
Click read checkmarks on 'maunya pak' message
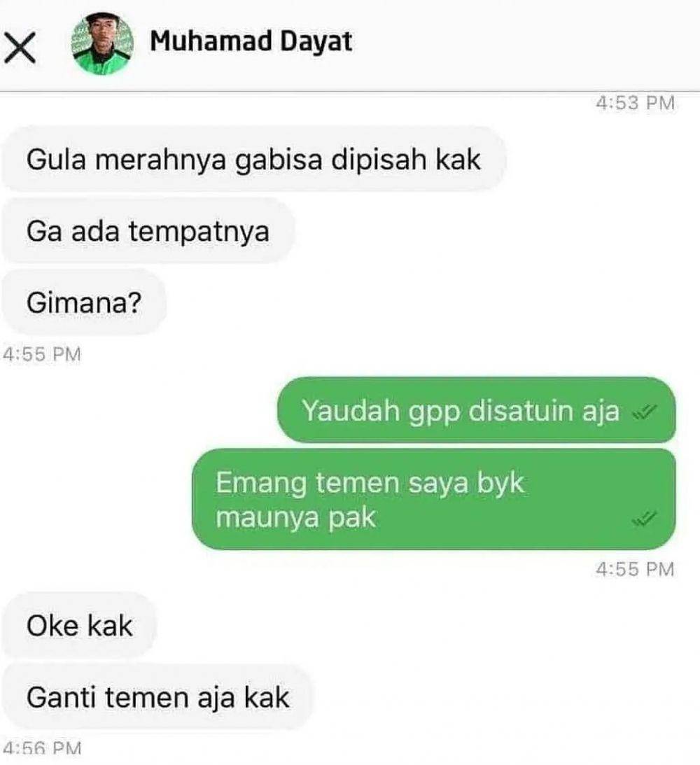tap(645, 519)
